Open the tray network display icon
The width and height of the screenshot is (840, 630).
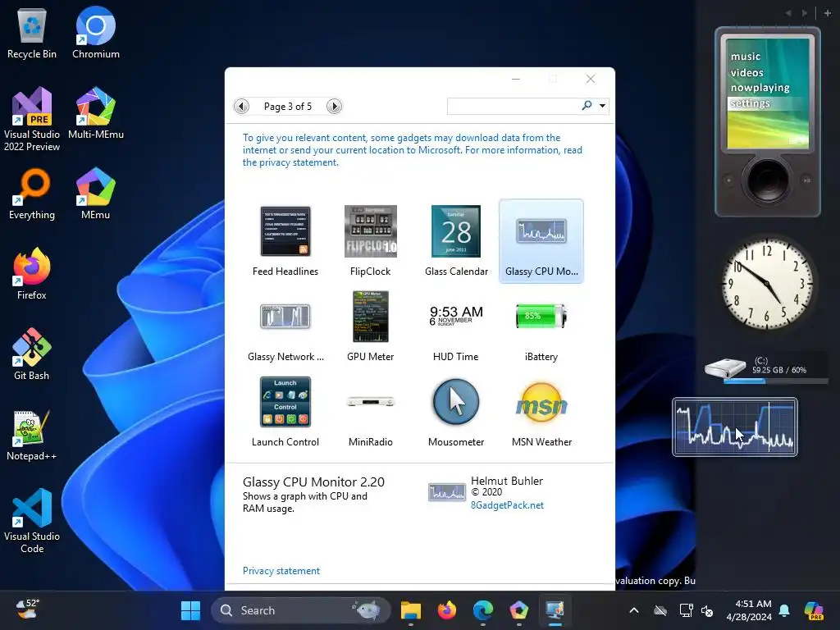(686, 610)
